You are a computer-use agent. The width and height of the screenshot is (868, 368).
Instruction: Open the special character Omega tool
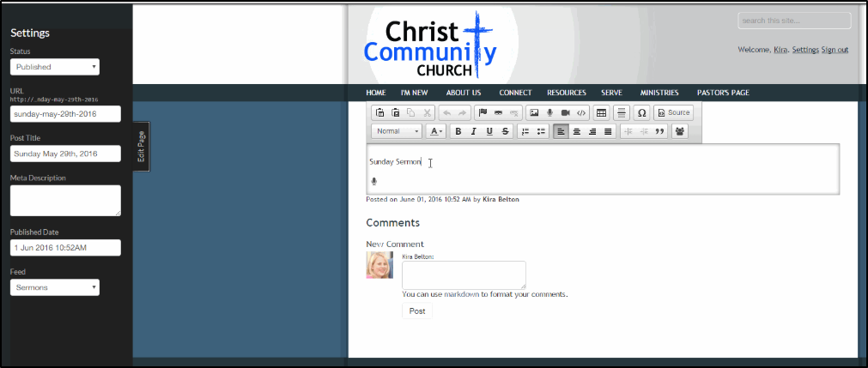click(x=641, y=112)
